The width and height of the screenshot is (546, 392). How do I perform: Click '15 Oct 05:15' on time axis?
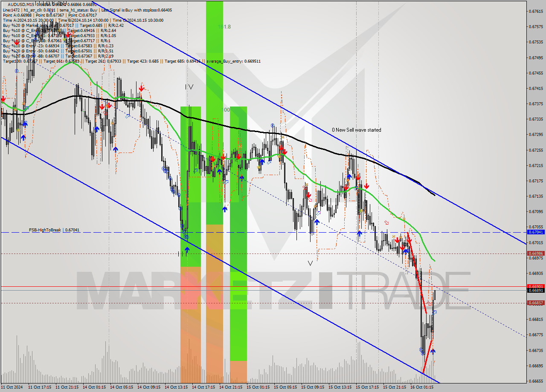point(286,387)
